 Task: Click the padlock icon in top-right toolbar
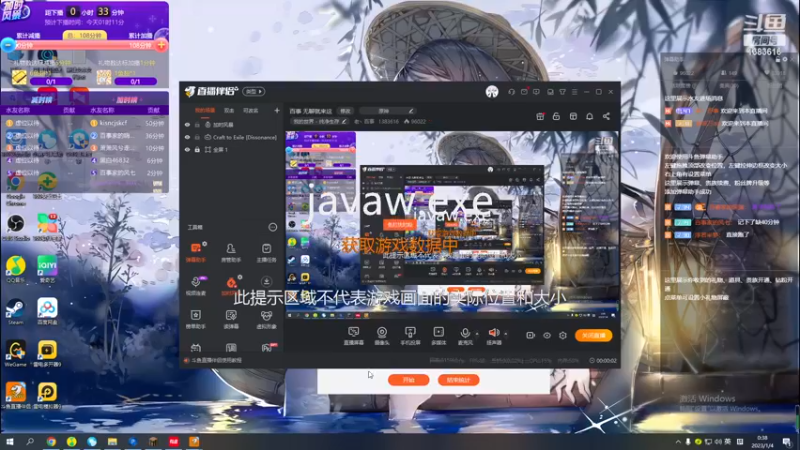[x=556, y=116]
